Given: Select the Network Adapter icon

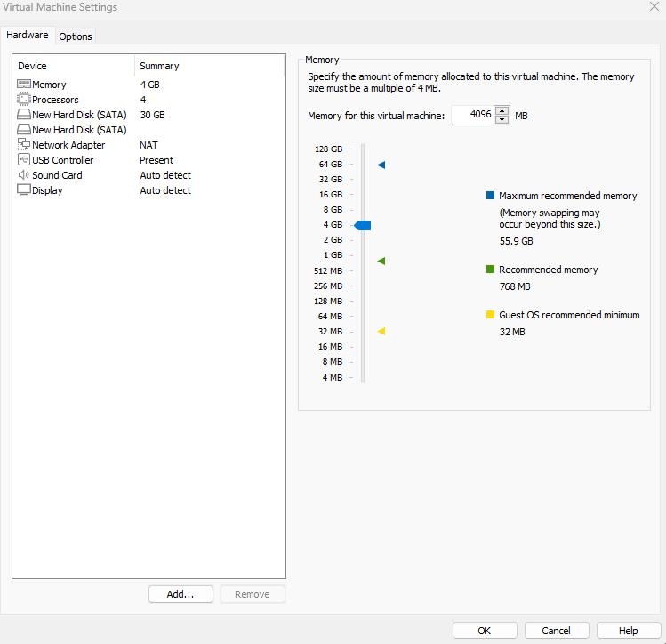Looking at the screenshot, I should coord(24,145).
